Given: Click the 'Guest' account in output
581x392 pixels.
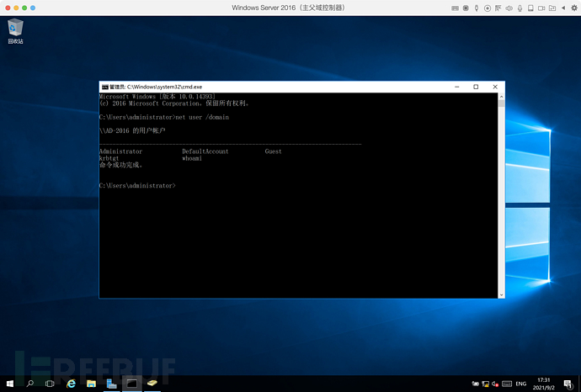Looking at the screenshot, I should coord(273,151).
